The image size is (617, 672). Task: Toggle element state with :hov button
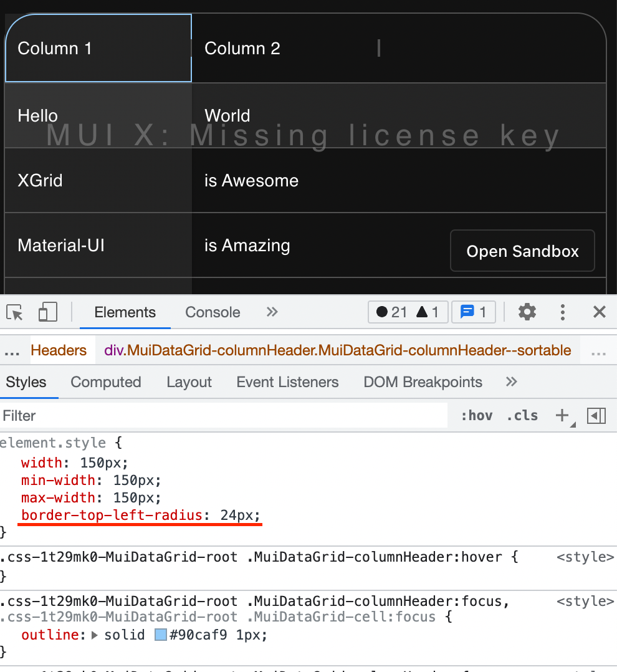pos(477,415)
